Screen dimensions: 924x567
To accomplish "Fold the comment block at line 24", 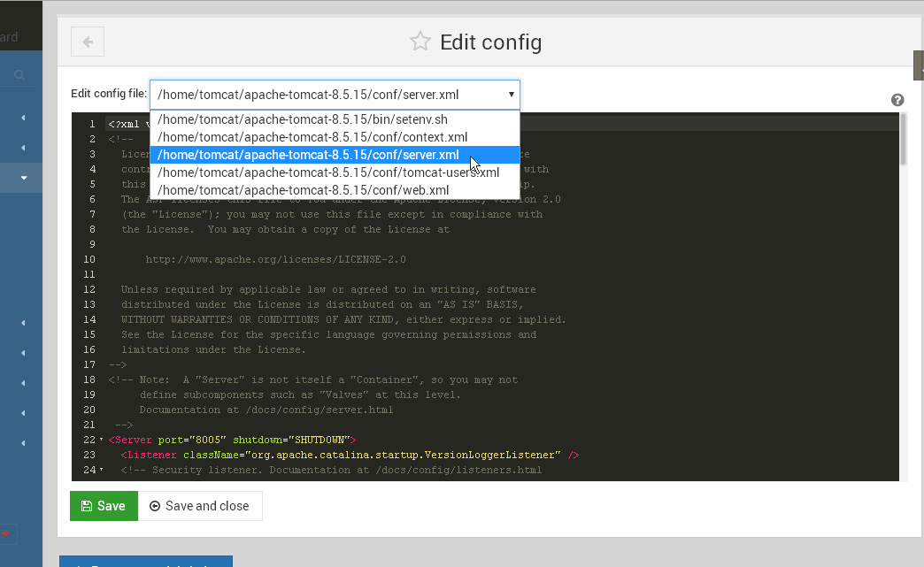I will click(x=102, y=470).
